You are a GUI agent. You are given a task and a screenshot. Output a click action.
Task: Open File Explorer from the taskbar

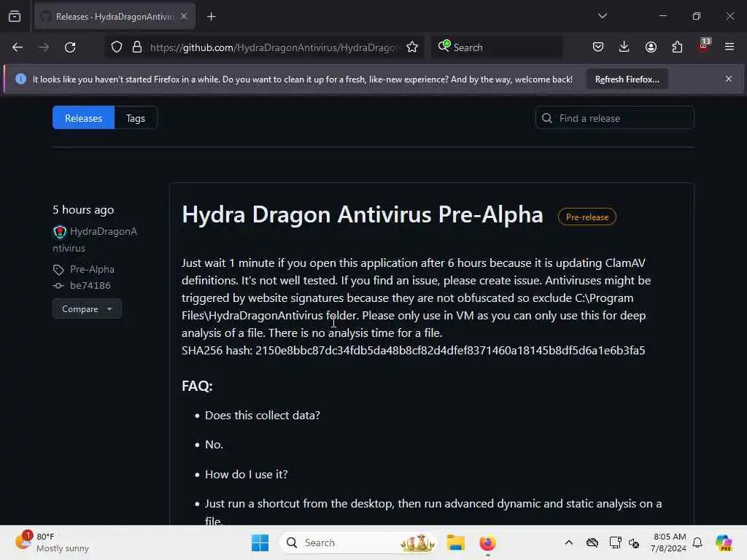455,542
